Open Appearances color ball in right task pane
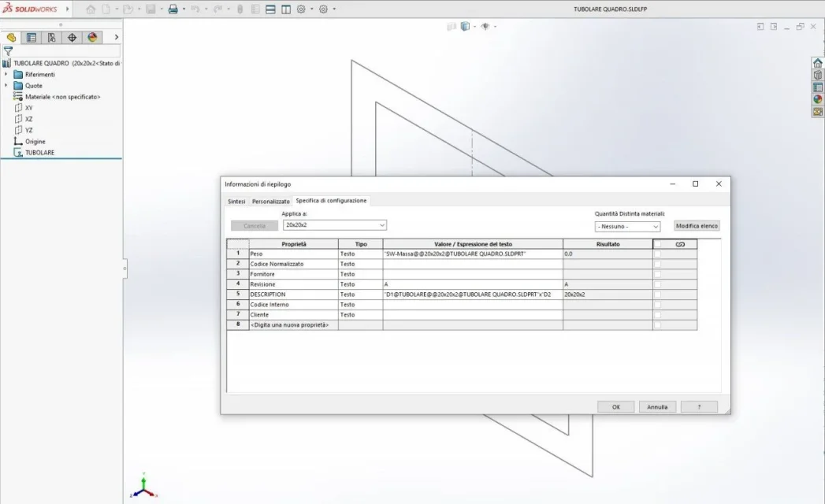 pos(818,99)
